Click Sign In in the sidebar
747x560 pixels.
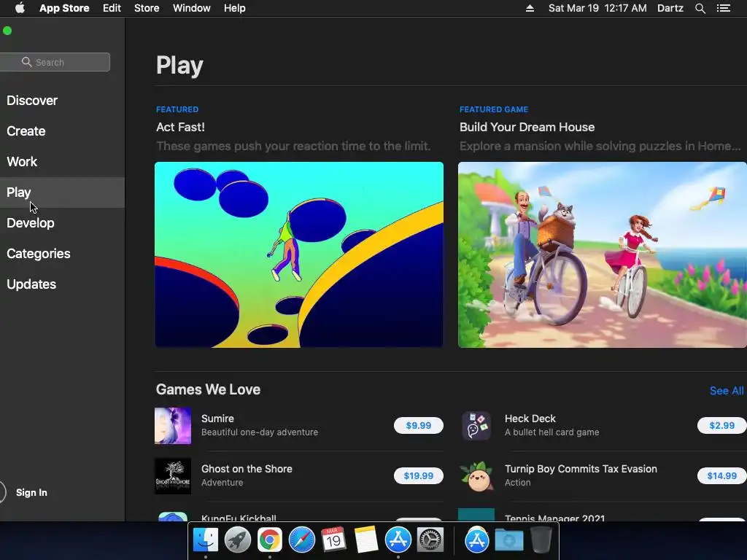tap(31, 492)
